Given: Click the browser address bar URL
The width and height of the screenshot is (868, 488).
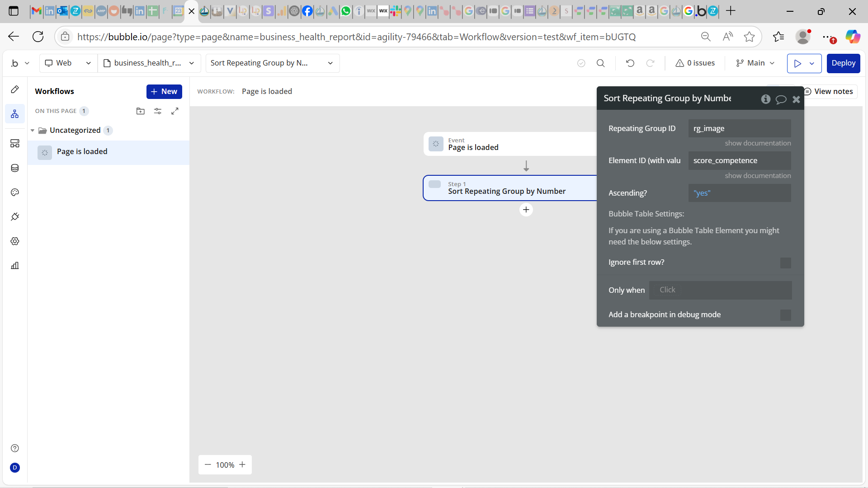Looking at the screenshot, I should 356,37.
